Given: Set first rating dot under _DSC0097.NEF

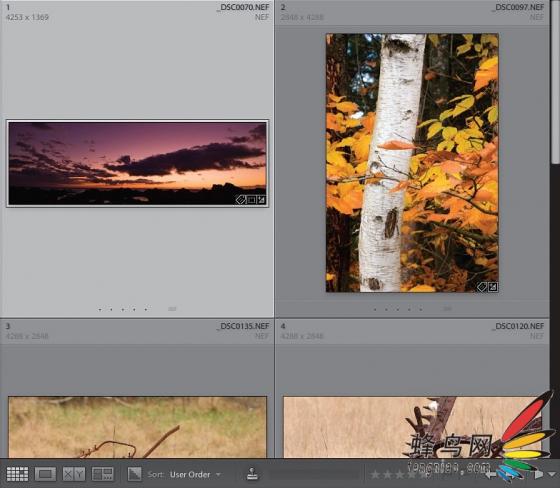Looking at the screenshot, I should click(375, 309).
